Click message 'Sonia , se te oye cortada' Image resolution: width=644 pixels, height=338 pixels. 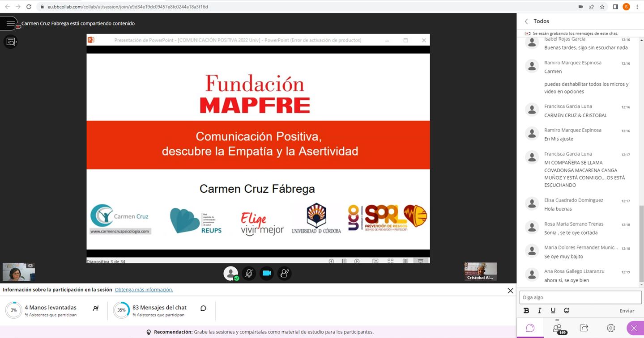point(571,233)
